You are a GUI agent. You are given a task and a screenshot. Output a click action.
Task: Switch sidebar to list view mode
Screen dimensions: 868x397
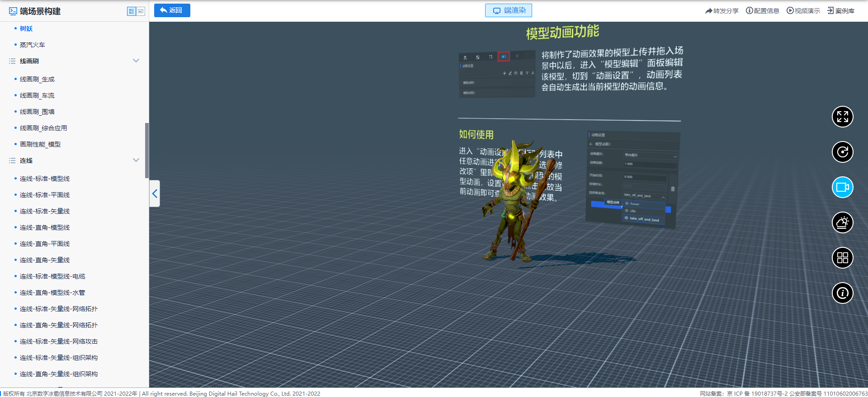click(132, 11)
